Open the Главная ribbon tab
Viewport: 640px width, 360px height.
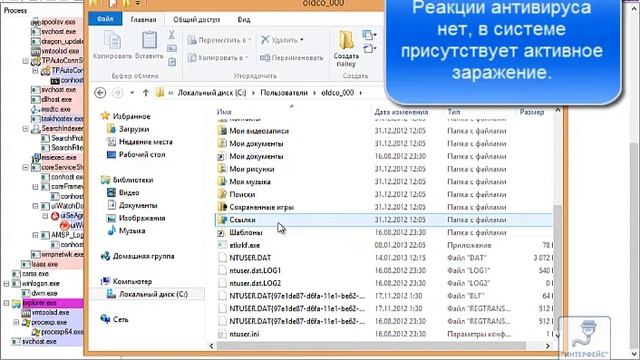pos(143,19)
